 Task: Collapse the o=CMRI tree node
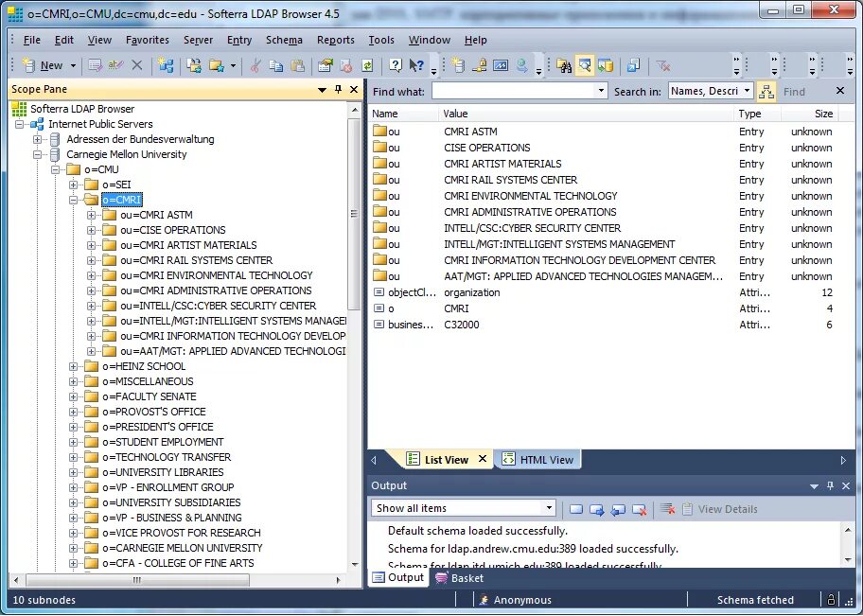[x=73, y=200]
